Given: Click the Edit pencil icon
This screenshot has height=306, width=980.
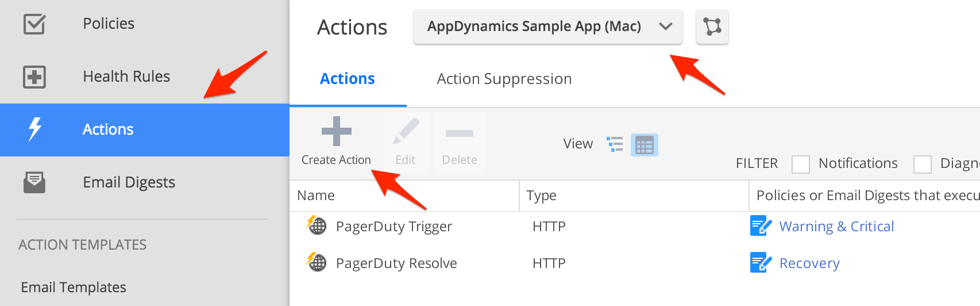Looking at the screenshot, I should 406,132.
